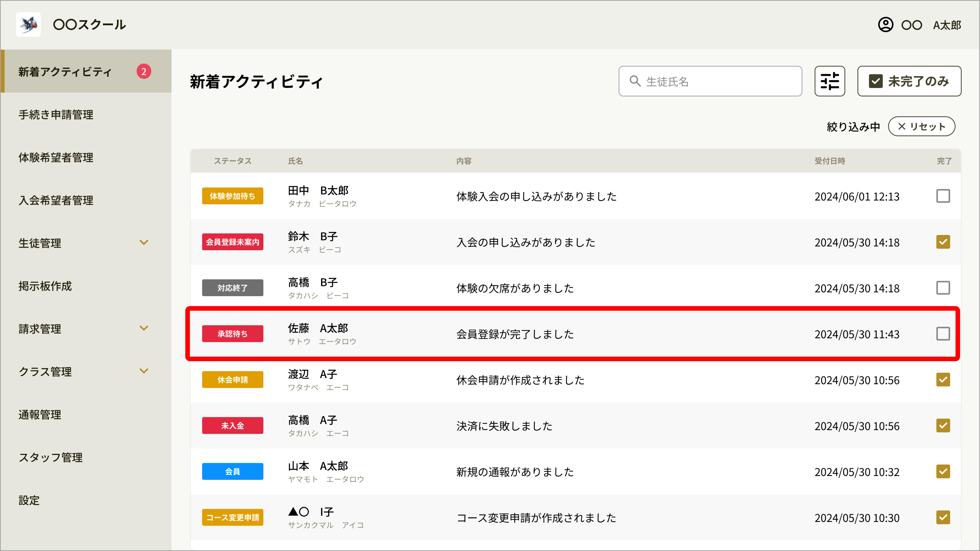Check the complete box for 田中 B太郎
980x551 pixels.
click(x=943, y=196)
